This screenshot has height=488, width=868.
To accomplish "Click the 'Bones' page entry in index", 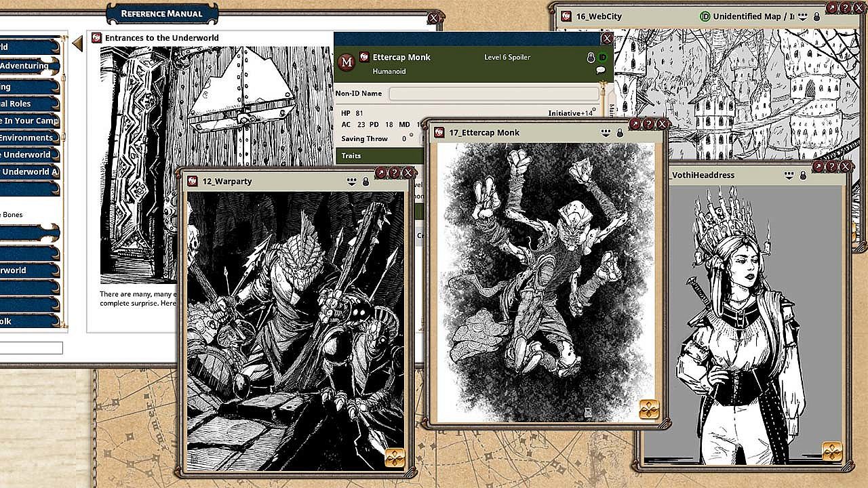I will [x=12, y=215].
